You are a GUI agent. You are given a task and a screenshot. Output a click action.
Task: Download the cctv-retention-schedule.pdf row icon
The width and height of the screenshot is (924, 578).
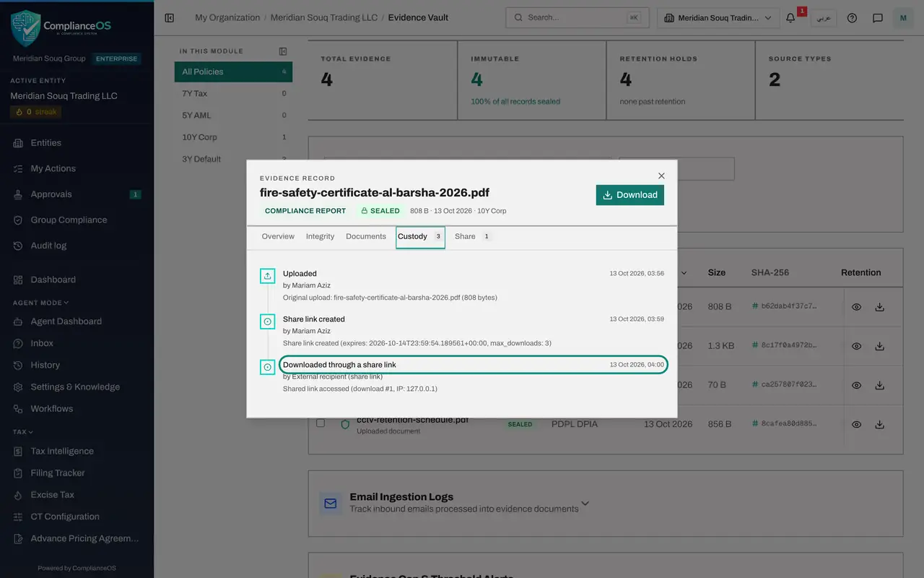click(879, 425)
